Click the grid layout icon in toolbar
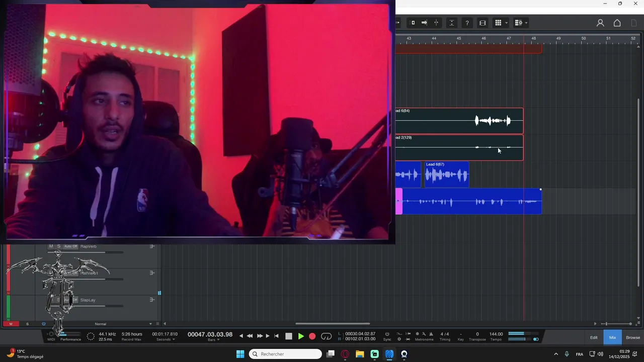Screen dimensions: 644x362 point(498,23)
